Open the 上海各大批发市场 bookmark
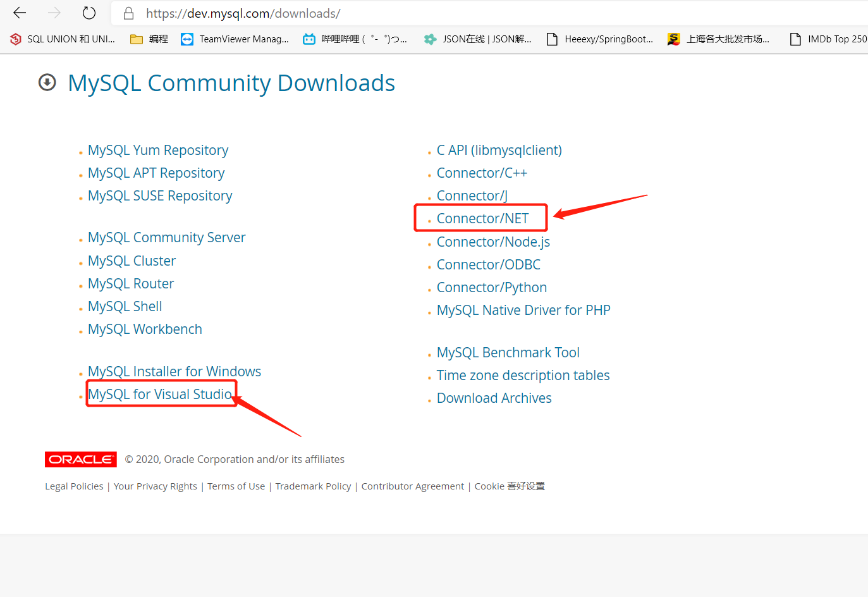Viewport: 868px width, 597px height. 719,39
